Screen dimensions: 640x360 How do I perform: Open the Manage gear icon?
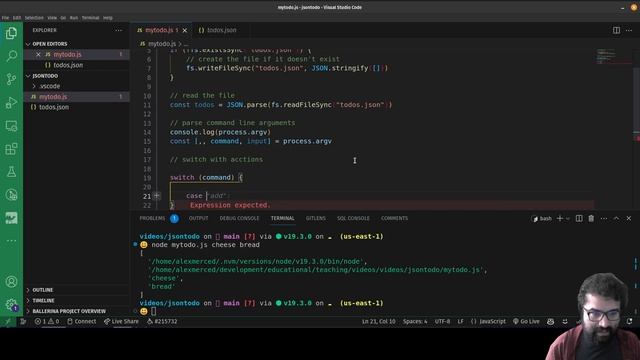[x=11, y=304]
